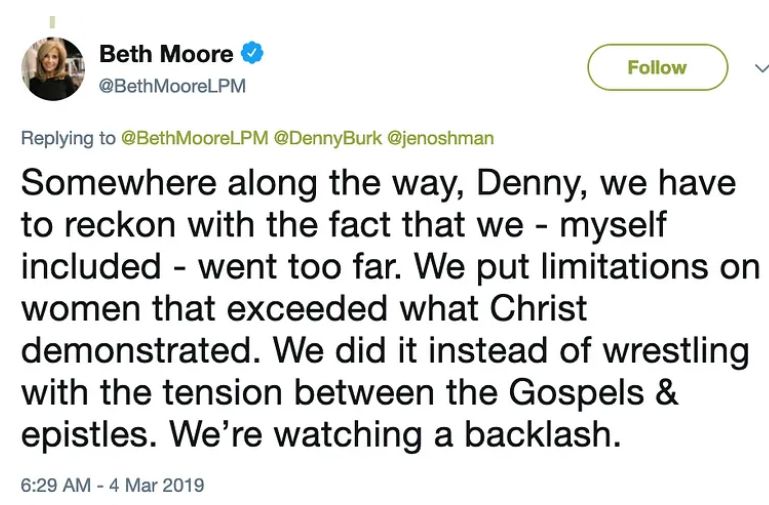Click the Follow button
The height and width of the screenshot is (505, 769).
pyautogui.click(x=656, y=67)
